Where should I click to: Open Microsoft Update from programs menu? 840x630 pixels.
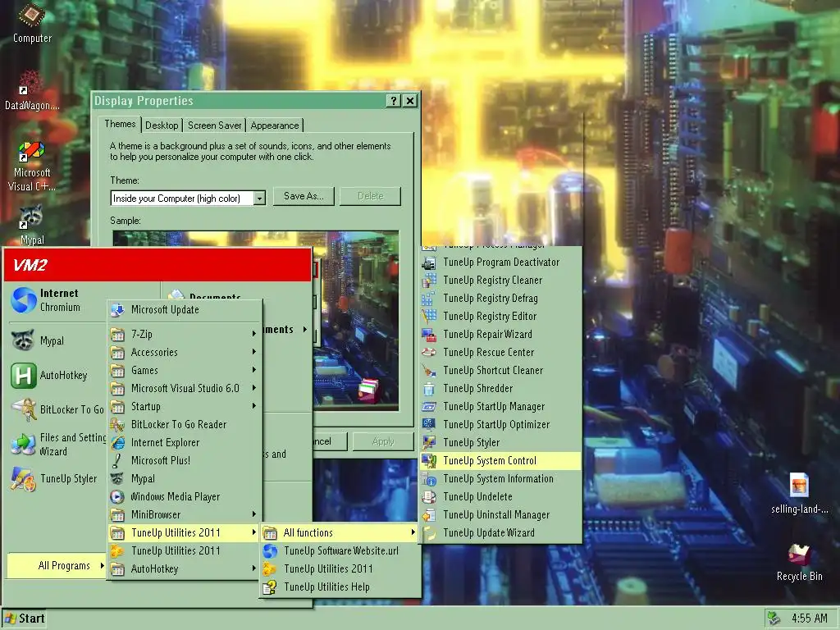click(185, 309)
